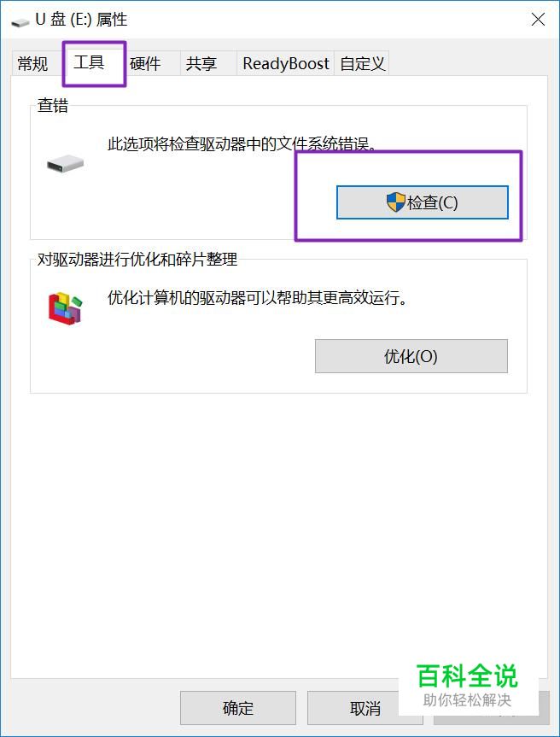The image size is (560, 737).
Task: Go to the 共享 tab
Action: click(201, 63)
